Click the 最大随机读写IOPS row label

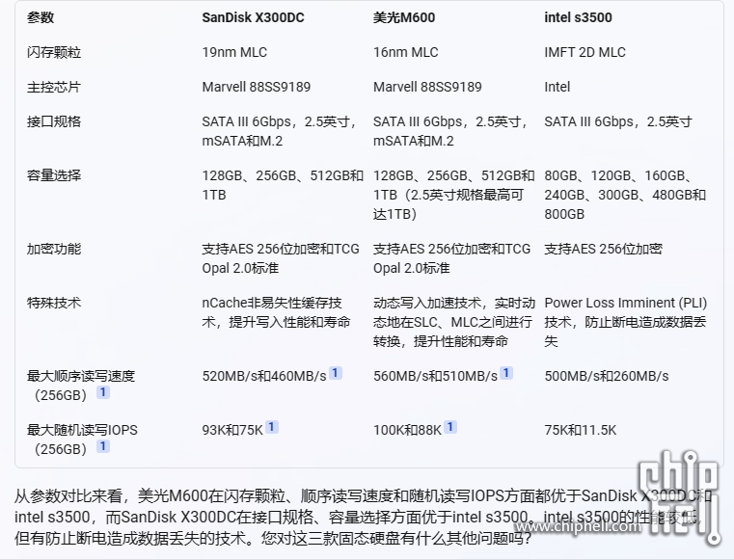[x=82, y=440]
